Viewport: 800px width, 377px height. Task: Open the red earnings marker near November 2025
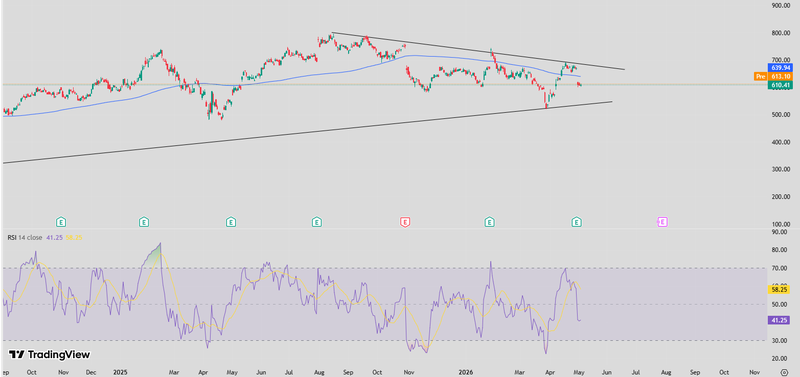click(405, 222)
